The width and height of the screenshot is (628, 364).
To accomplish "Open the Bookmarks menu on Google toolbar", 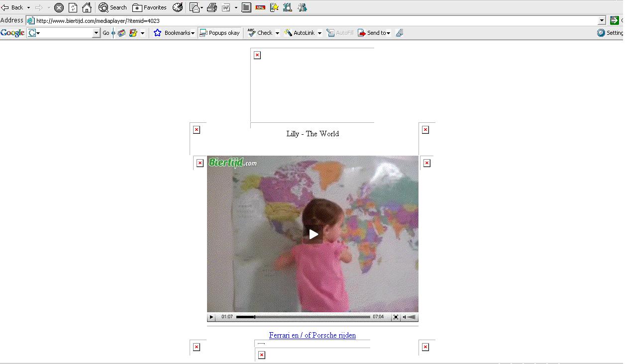I will click(x=174, y=33).
